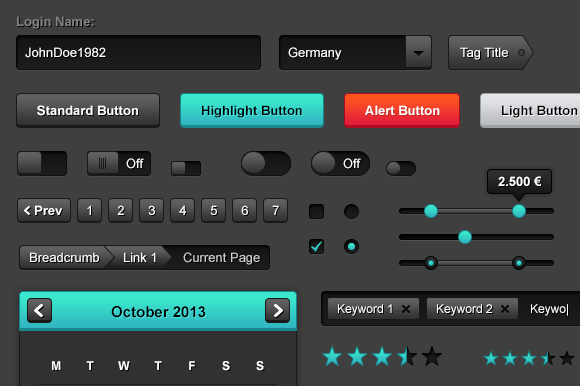Viewport: 580px width, 386px height.
Task: Select the unselected radio button
Action: click(x=351, y=211)
